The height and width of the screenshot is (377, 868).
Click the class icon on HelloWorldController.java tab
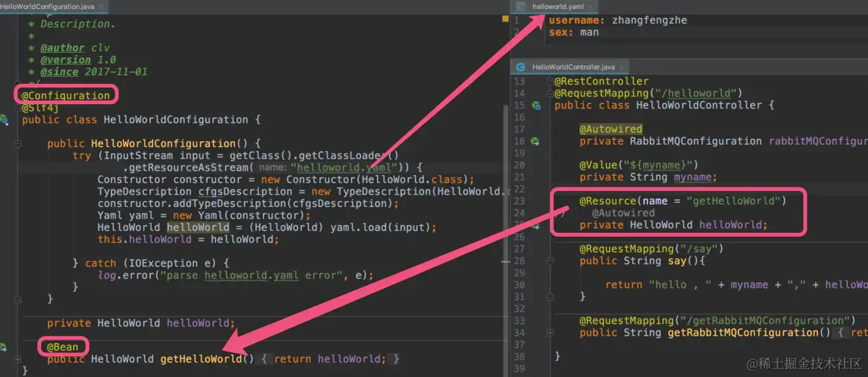click(522, 67)
